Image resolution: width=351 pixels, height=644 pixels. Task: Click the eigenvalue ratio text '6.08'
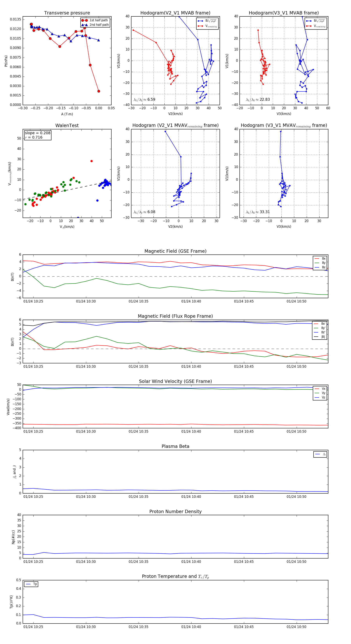tap(151, 212)
